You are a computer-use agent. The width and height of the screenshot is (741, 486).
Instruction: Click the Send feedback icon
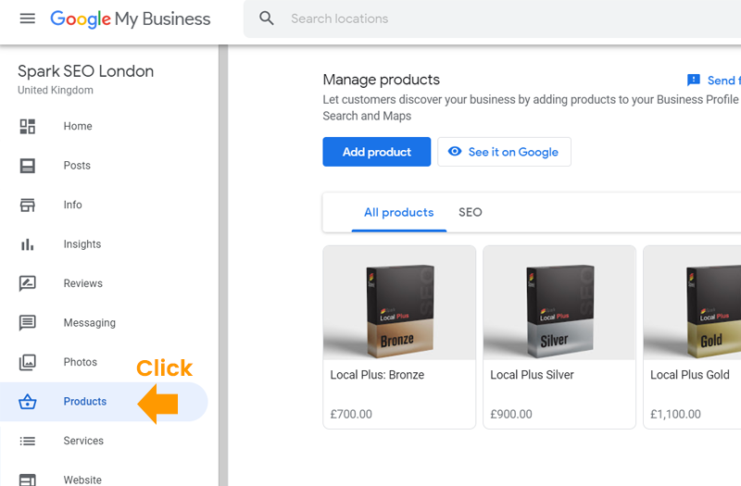click(x=693, y=80)
